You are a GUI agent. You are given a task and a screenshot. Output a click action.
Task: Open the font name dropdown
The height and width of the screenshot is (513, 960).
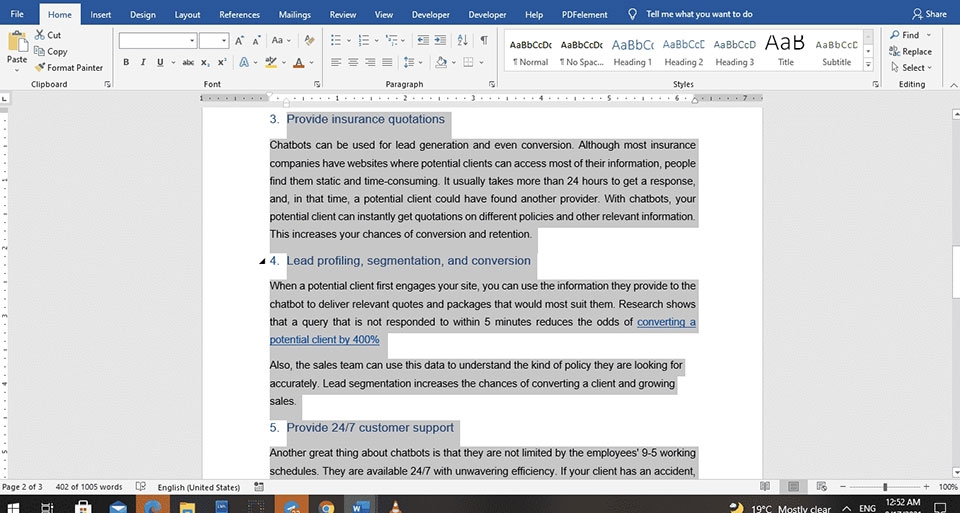[192, 41]
